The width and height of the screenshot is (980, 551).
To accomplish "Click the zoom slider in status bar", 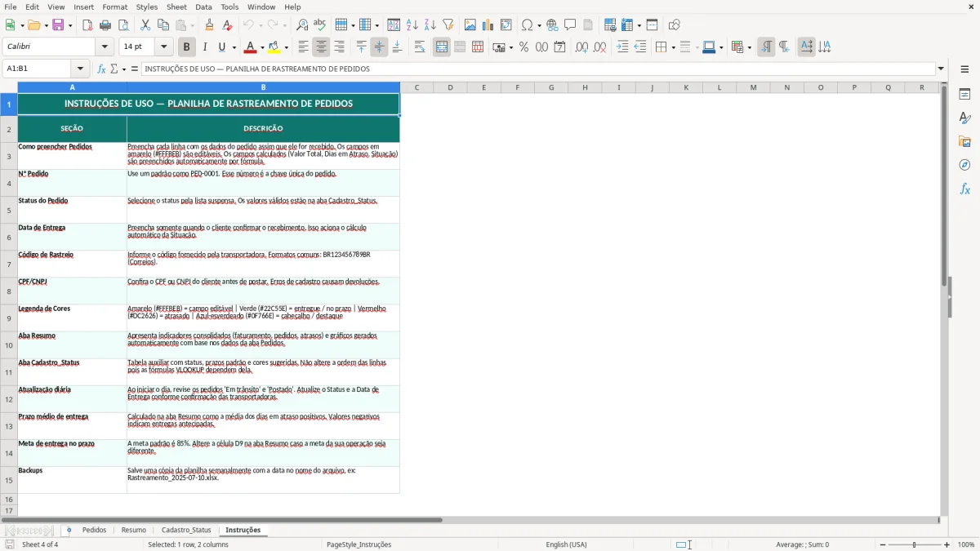I will click(915, 544).
